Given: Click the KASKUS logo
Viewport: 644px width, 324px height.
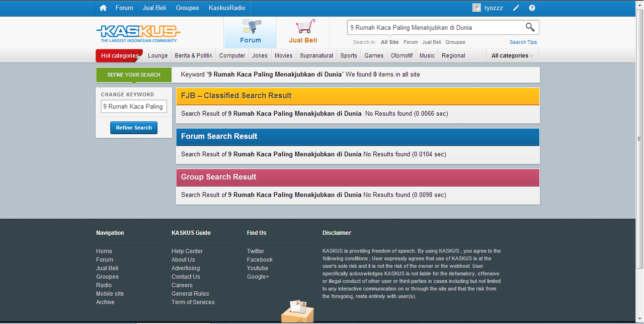Looking at the screenshot, I should click(138, 34).
